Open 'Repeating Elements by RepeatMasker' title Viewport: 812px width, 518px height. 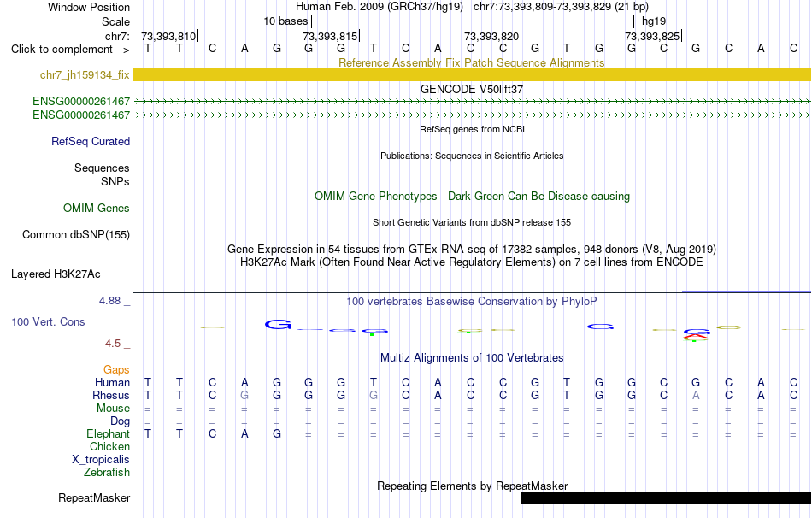pos(472,486)
